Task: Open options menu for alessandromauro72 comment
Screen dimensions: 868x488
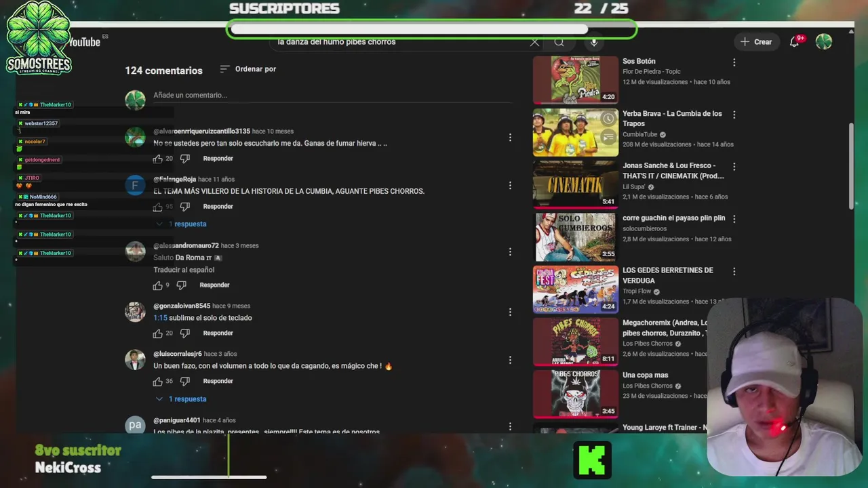Action: click(510, 251)
